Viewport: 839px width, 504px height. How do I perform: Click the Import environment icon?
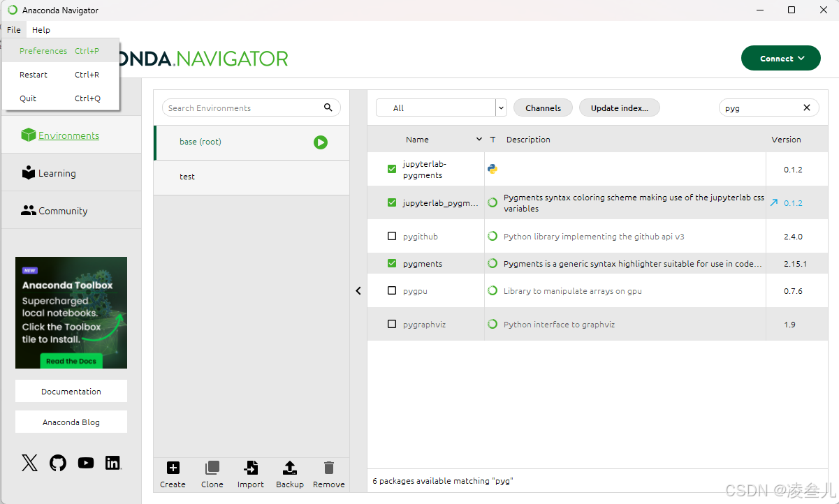(250, 468)
